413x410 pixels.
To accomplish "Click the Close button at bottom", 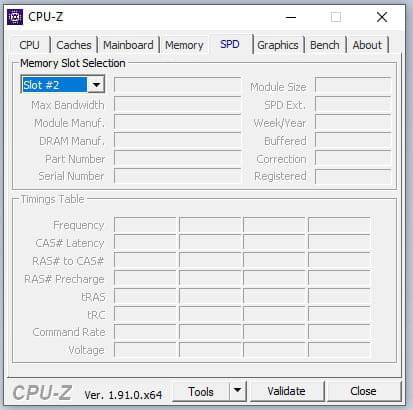I will click(x=363, y=391).
